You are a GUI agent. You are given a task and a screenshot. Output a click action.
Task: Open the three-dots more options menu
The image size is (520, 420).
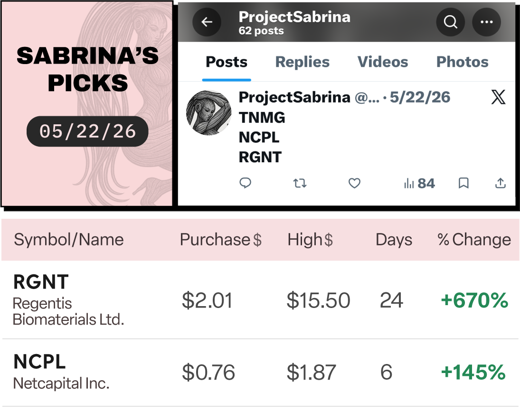coord(486,22)
